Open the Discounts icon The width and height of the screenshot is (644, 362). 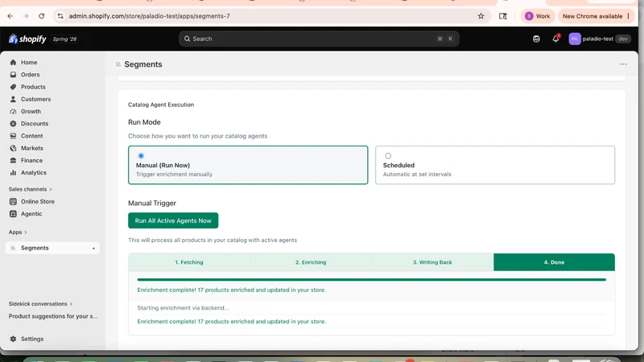(x=13, y=124)
